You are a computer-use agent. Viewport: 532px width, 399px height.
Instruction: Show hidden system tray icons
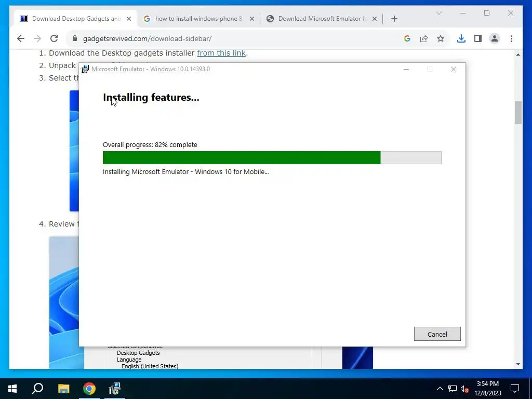[x=440, y=389]
